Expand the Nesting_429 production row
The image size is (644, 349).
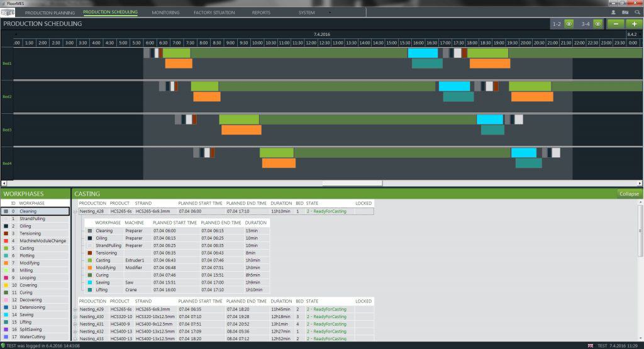point(75,309)
